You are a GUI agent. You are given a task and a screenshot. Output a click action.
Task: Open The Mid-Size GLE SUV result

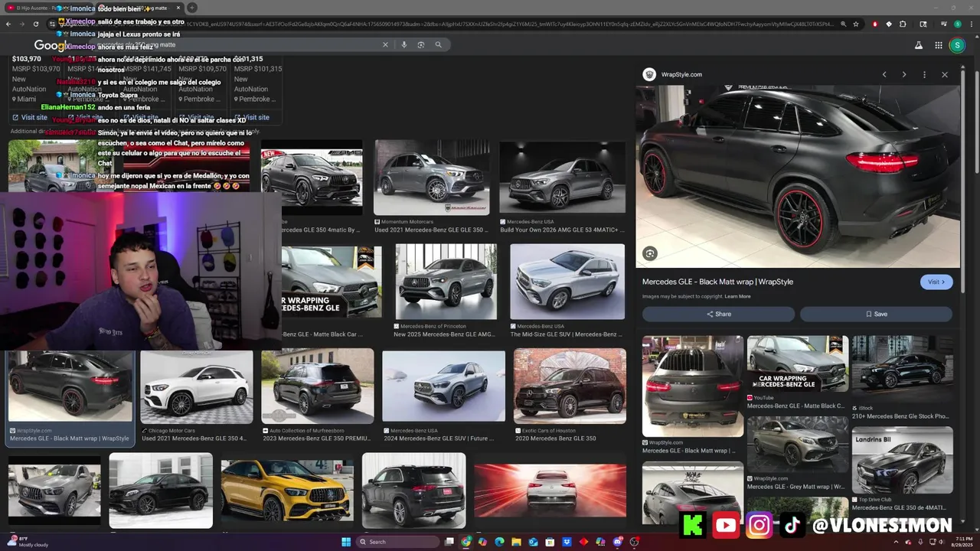pyautogui.click(x=567, y=292)
